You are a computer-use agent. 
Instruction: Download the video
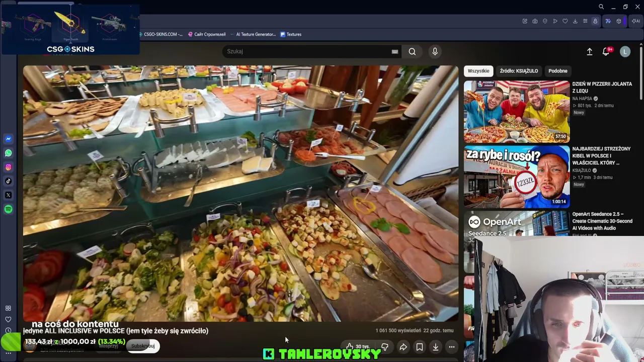pos(436,347)
